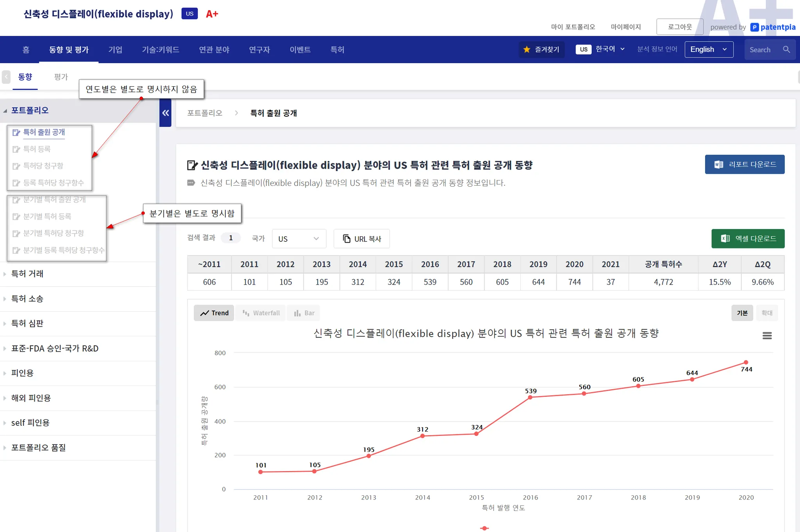This screenshot has width=800, height=532.
Task: Click the favorites star icon
Action: click(x=527, y=50)
